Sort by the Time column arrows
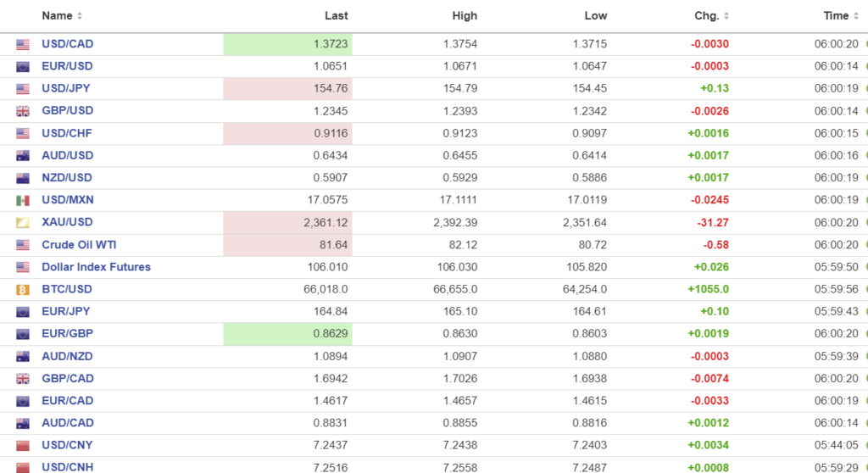 [x=855, y=16]
